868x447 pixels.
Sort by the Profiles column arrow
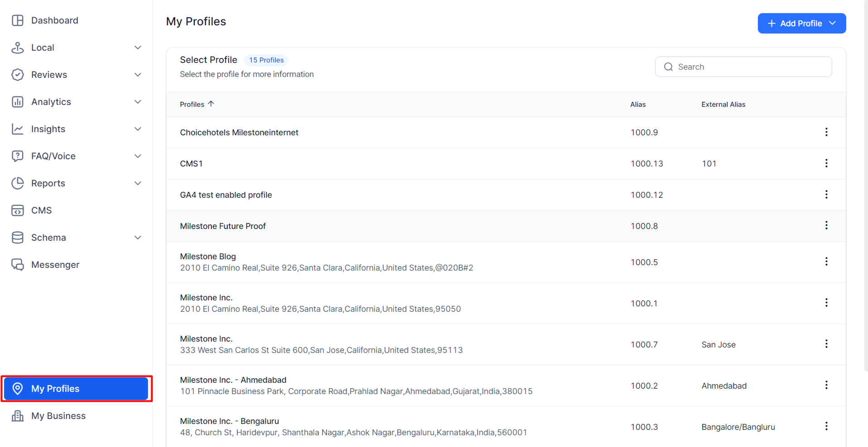[211, 104]
